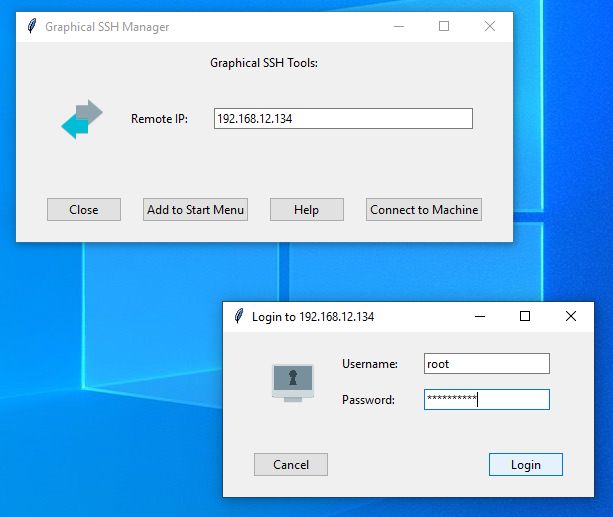The width and height of the screenshot is (613, 517).
Task: Minimize the Graphical SSH Manager window
Action: pos(399,26)
